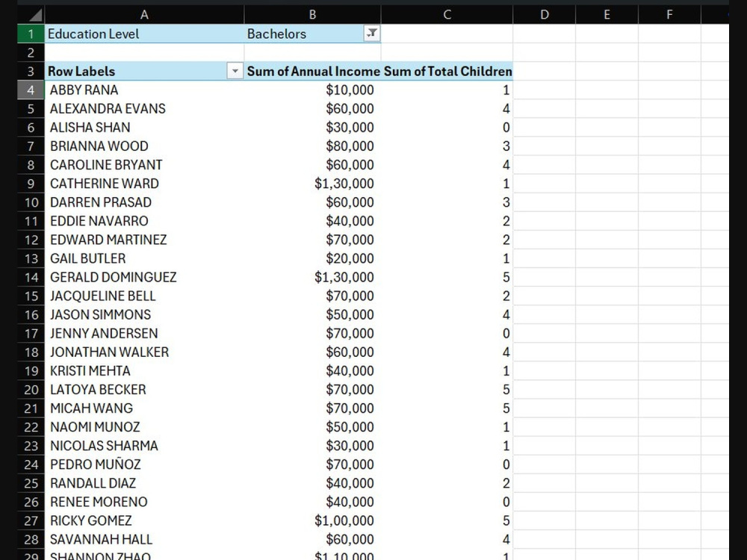Select the JASON SIMMONS cell
This screenshot has height=560, width=747.
coord(144,315)
